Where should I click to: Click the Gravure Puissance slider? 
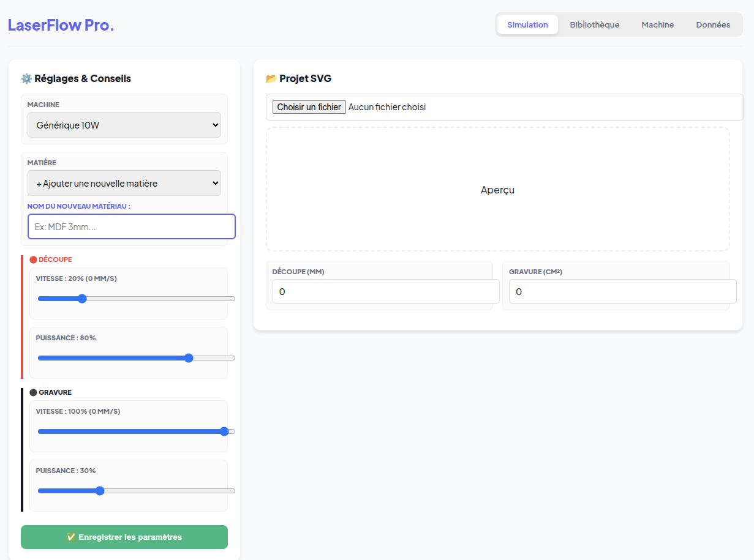coord(136,491)
